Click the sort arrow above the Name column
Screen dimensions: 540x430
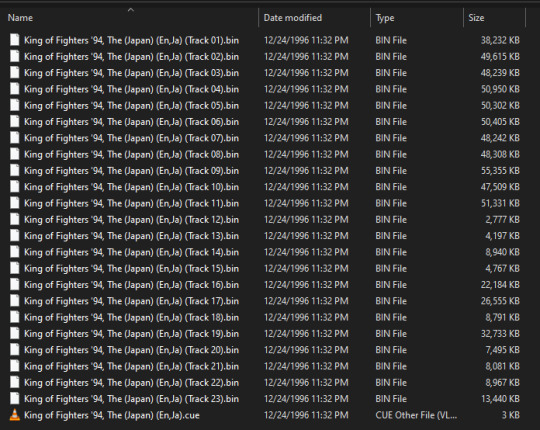click(x=131, y=10)
